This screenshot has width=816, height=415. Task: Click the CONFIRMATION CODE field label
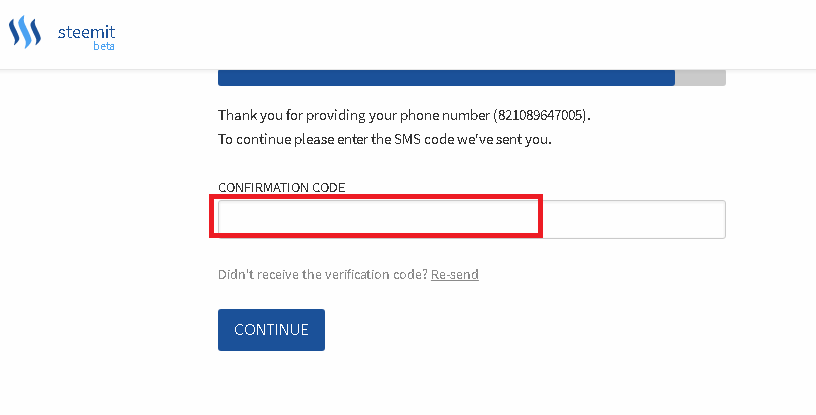pos(282,187)
